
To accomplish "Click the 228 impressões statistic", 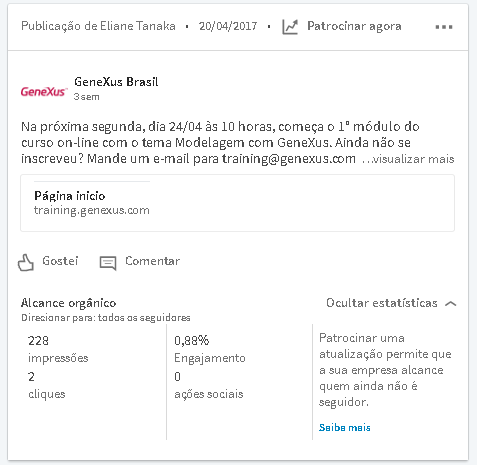I will (58, 349).
